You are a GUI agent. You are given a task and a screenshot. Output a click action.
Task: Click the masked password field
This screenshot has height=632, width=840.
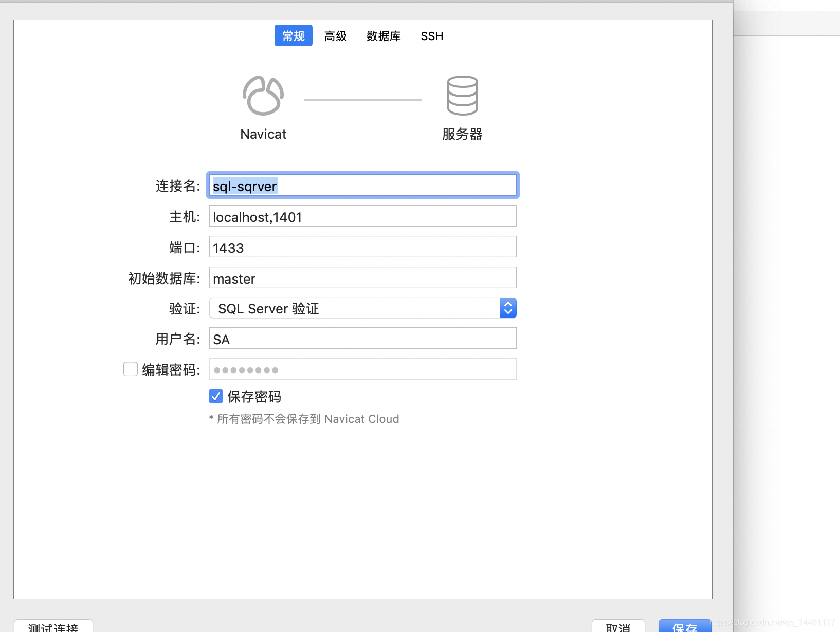[362, 369]
